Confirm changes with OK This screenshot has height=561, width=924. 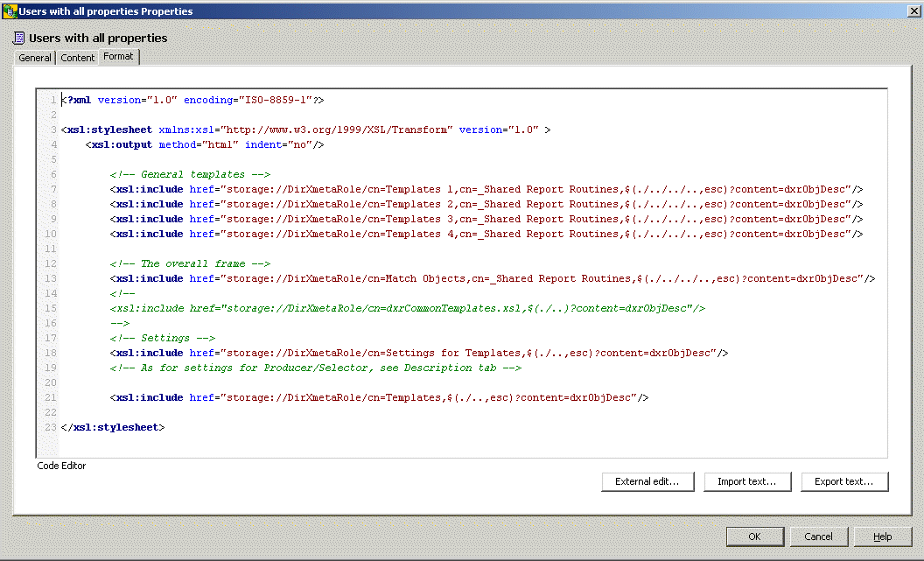[754, 536]
